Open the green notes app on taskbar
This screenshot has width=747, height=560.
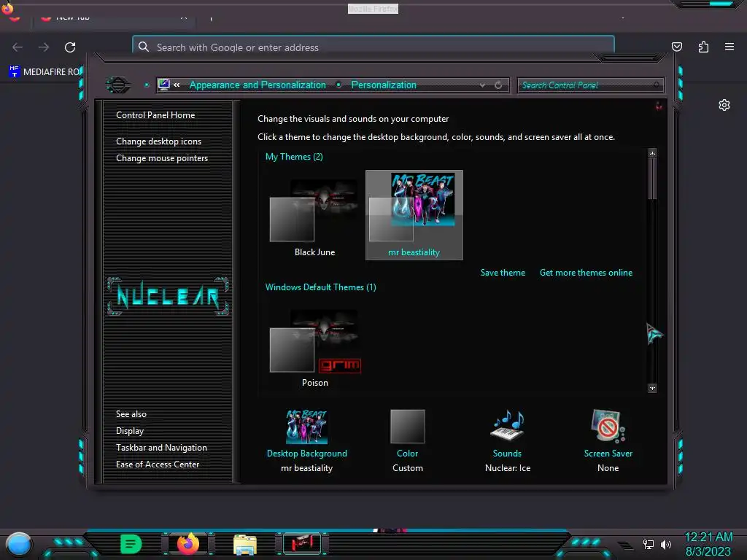131,544
